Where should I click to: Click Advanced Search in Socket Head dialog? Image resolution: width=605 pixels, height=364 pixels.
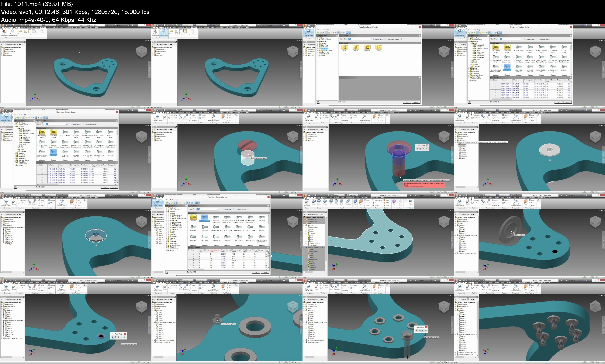[242, 209]
